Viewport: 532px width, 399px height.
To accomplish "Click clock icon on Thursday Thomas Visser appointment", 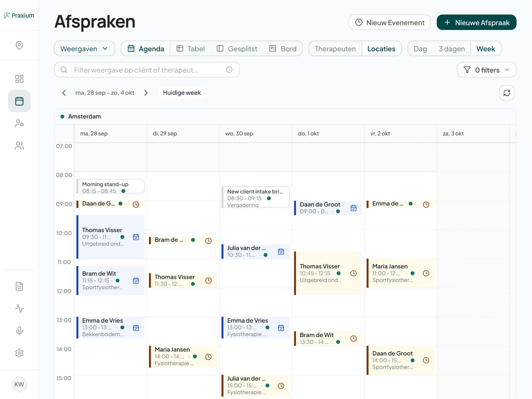I will point(354,273).
